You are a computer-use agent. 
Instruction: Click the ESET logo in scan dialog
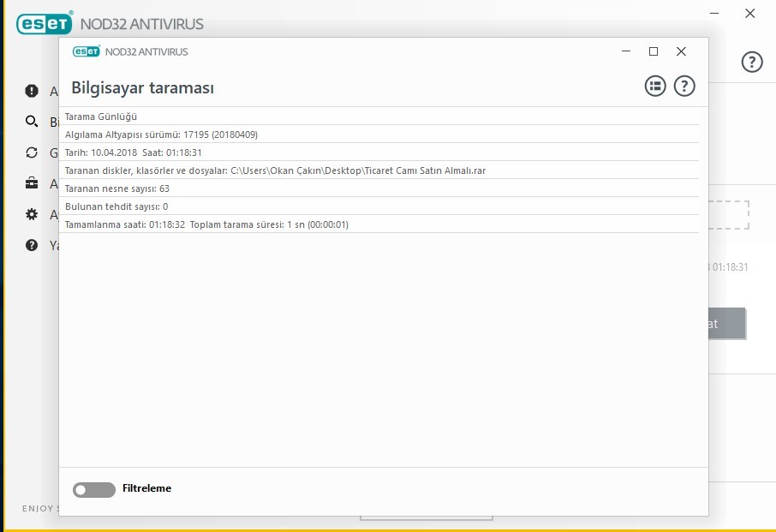pyautogui.click(x=87, y=51)
